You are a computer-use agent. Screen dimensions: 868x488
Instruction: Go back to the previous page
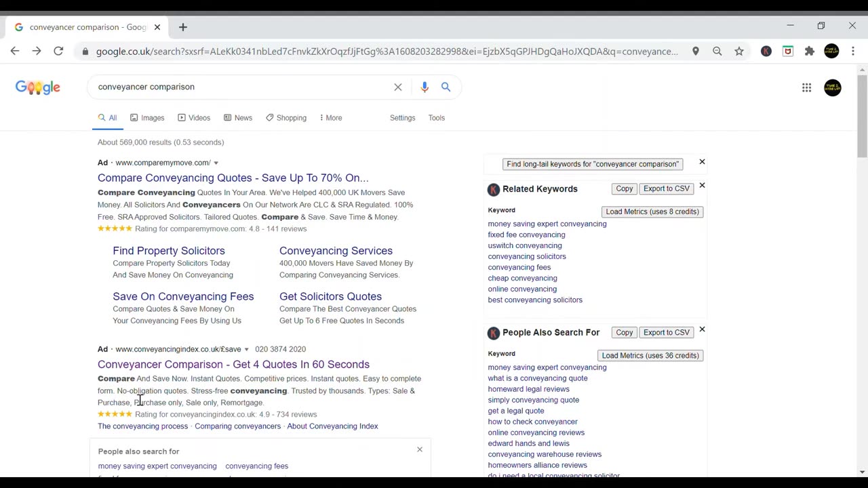(x=15, y=51)
